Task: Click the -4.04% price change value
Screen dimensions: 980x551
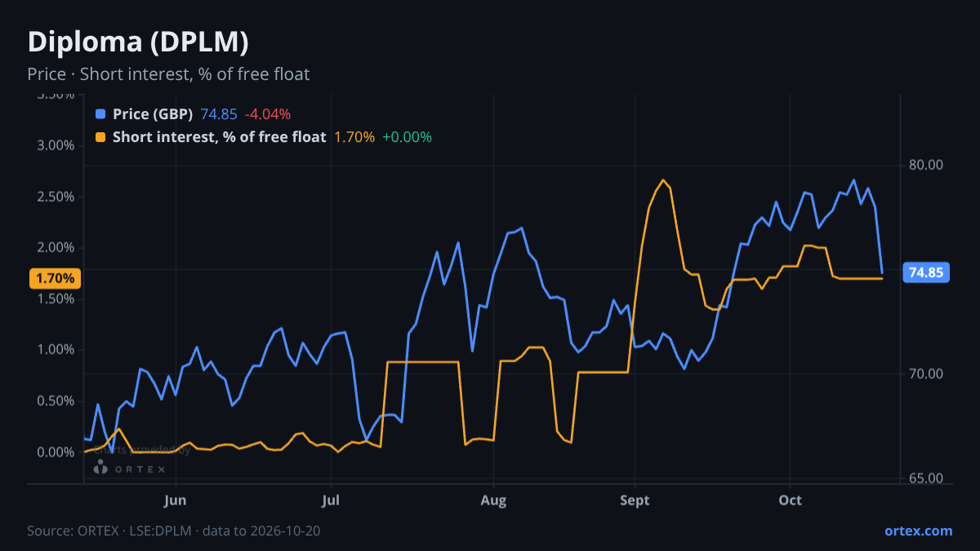Action: click(x=268, y=114)
